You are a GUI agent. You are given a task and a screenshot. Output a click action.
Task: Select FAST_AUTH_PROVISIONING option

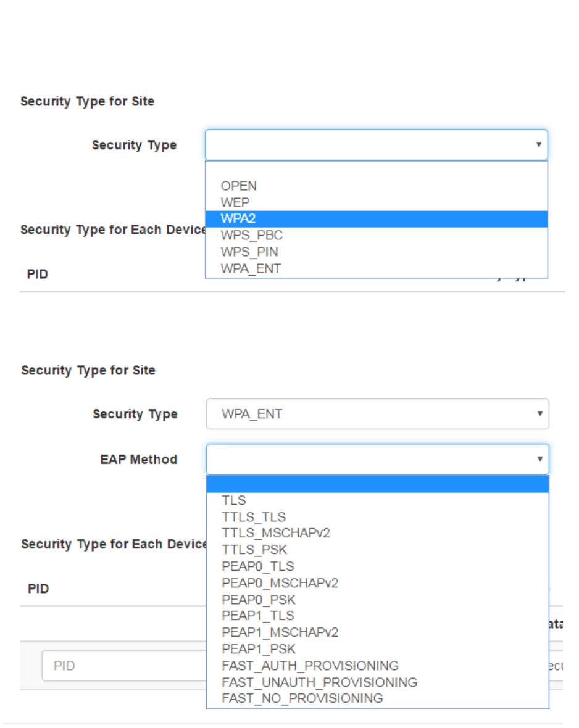pos(377,666)
